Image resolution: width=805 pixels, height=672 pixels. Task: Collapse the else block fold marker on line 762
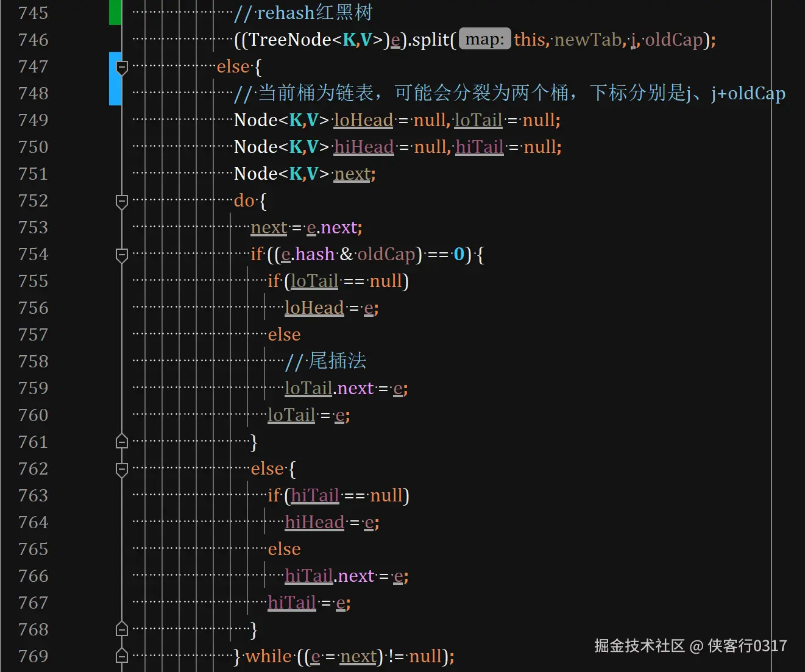pos(122,469)
